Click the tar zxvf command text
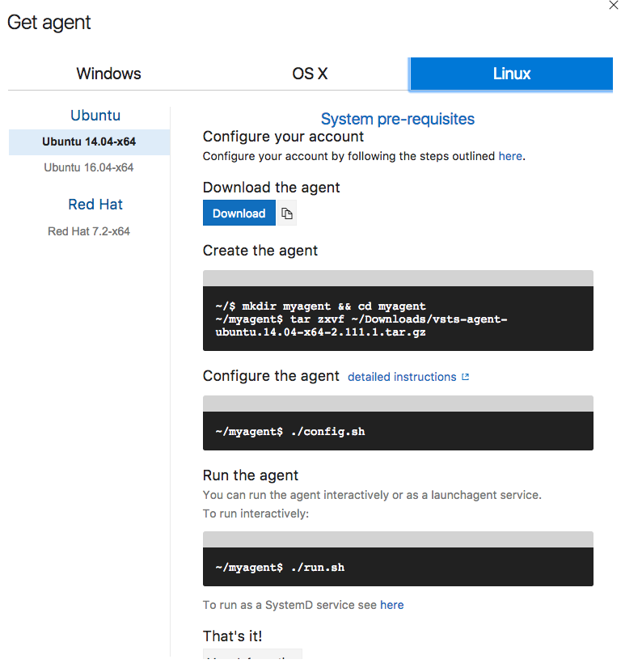Viewport: 621px width, 672px height. [x=361, y=326]
